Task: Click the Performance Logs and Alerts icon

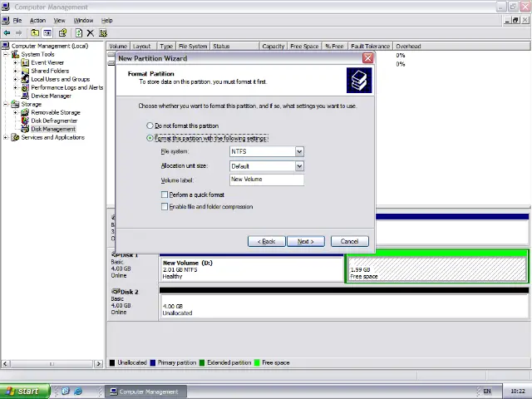Action: [x=25, y=87]
